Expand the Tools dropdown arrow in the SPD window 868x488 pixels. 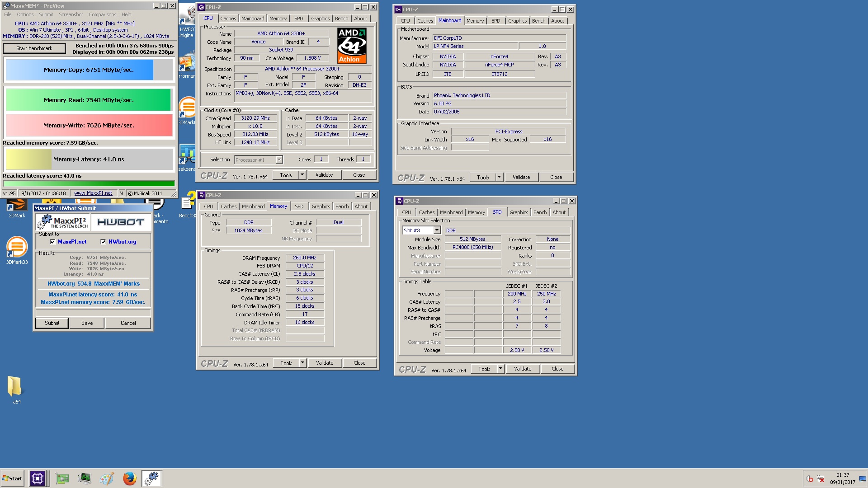[x=500, y=369]
